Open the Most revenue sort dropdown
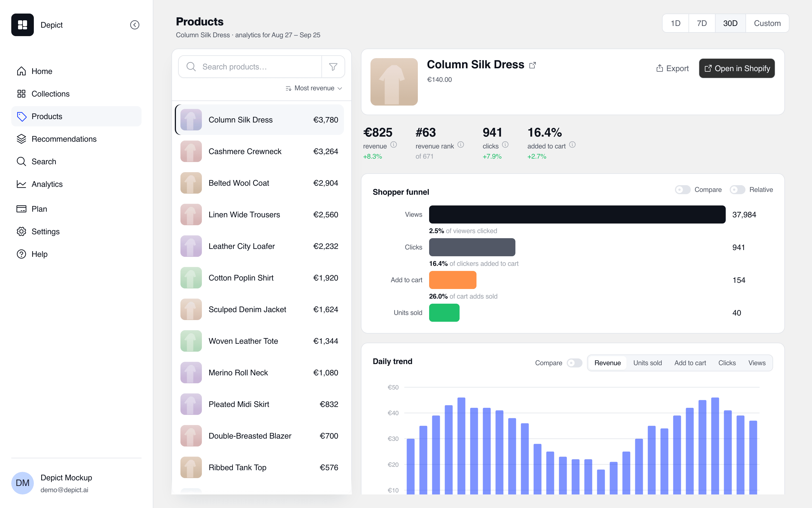 pos(314,88)
